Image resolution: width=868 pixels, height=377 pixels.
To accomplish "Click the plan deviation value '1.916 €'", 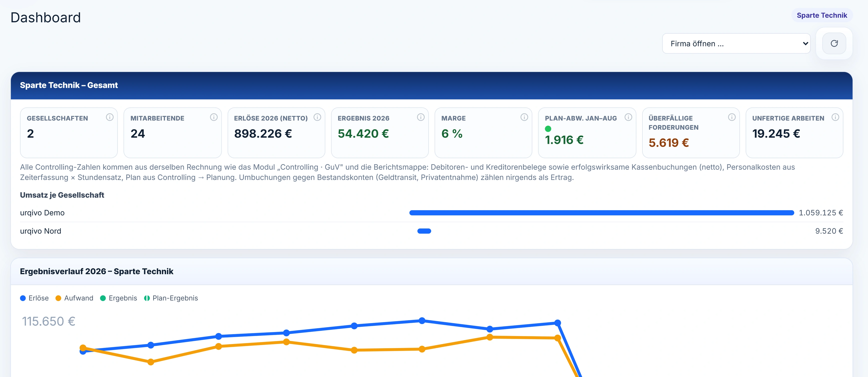I will (x=564, y=140).
